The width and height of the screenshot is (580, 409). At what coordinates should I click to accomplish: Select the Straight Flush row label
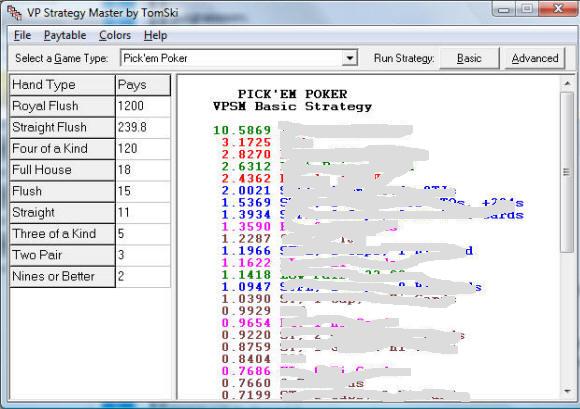[62, 128]
